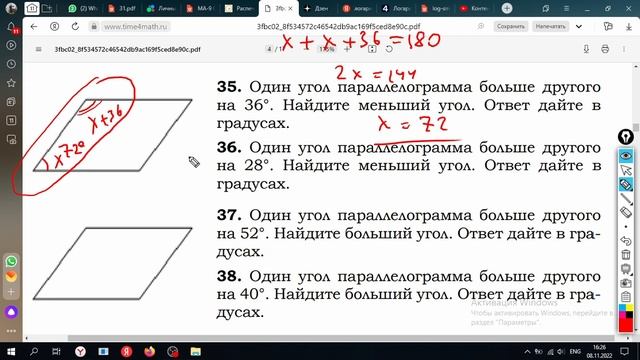Switch to the Дзен tab

[318, 8]
